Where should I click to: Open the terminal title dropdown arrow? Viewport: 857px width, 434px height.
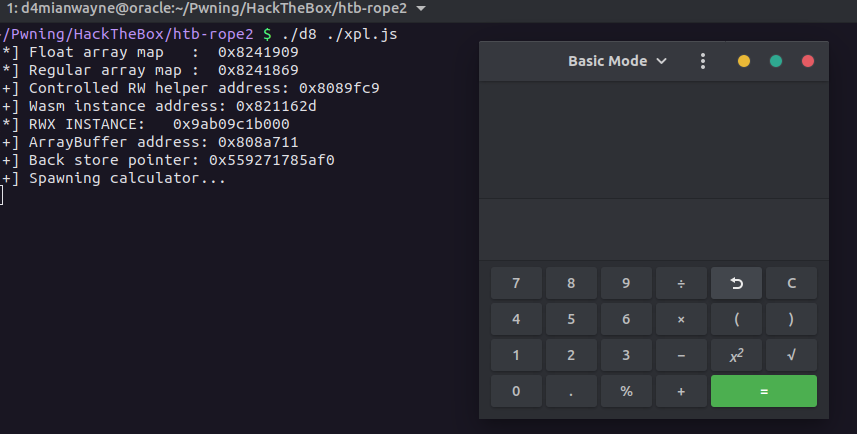point(421,8)
